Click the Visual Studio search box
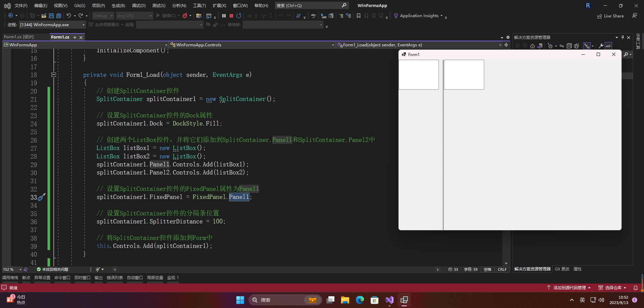The width and height of the screenshot is (644, 308). pos(312,5)
